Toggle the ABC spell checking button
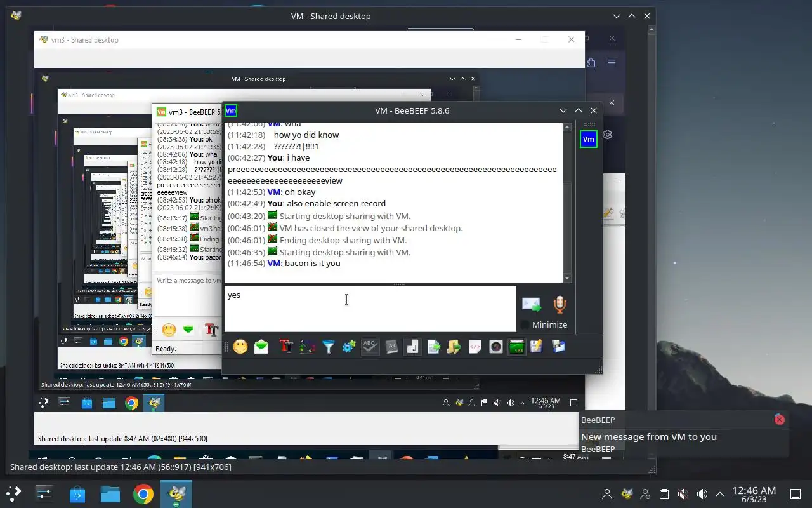812x508 pixels. coord(370,347)
